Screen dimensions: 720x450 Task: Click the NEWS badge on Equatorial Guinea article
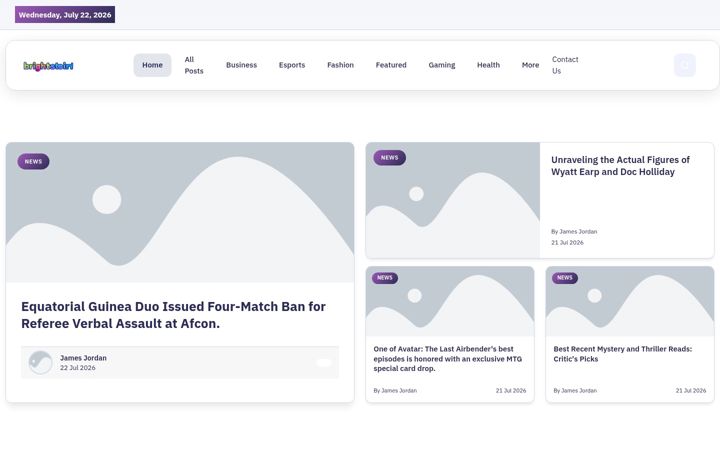pyautogui.click(x=34, y=162)
